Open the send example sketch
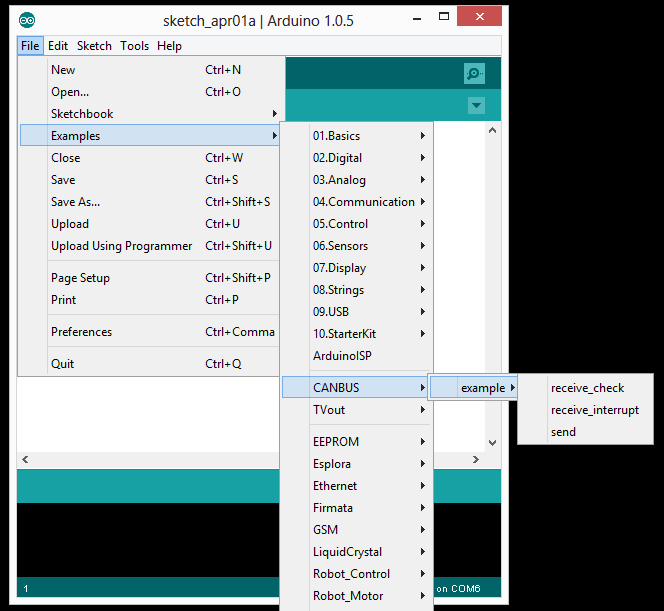This screenshot has height=611, width=664. [x=585, y=432]
